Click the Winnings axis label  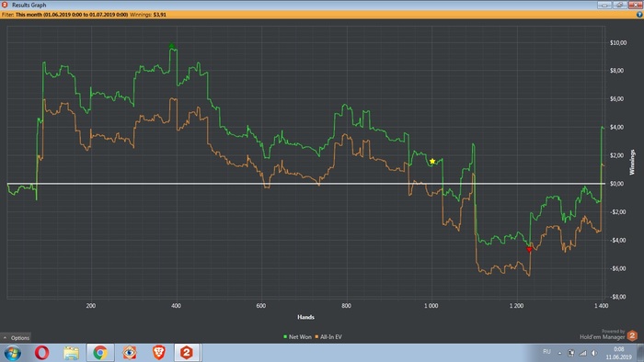coord(632,163)
